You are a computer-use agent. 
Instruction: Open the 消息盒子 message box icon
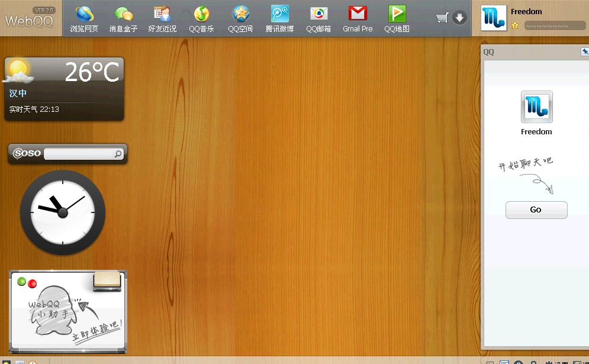pos(123,19)
